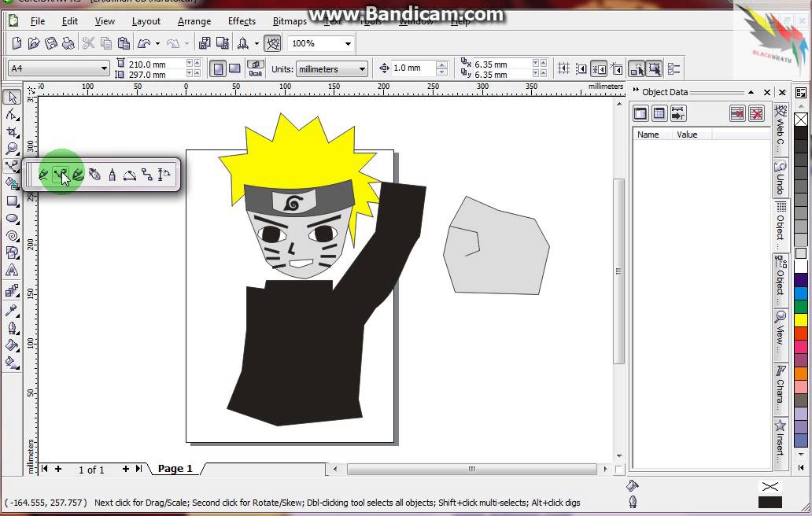Choose Freehand tool in curve flyout
Screen dimensions: 812x516
pos(43,175)
